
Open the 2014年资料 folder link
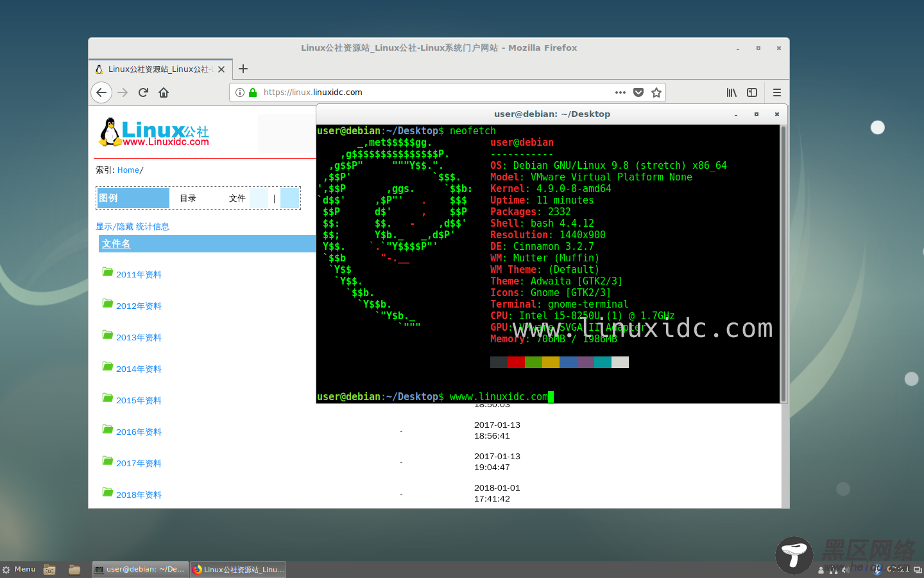pyautogui.click(x=139, y=369)
